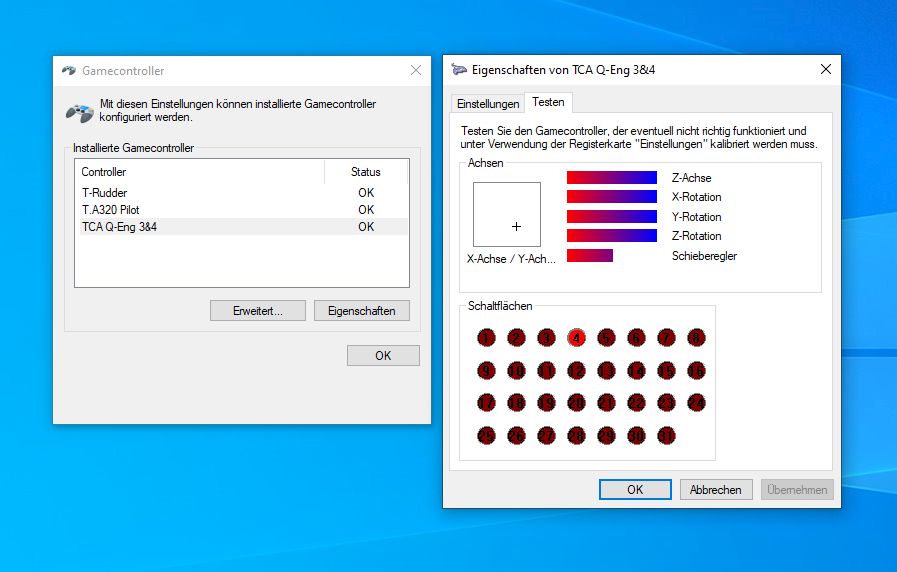The image size is (897, 572).
Task: Select the Testen tab
Action: (548, 102)
